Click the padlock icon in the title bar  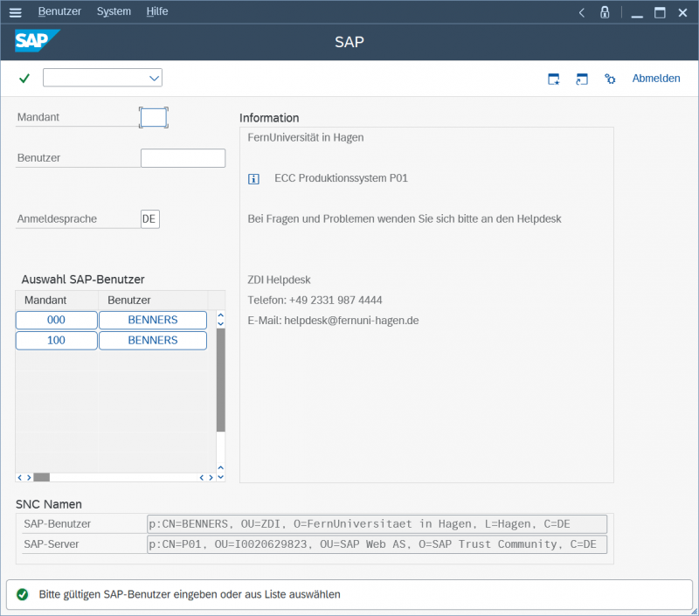605,12
